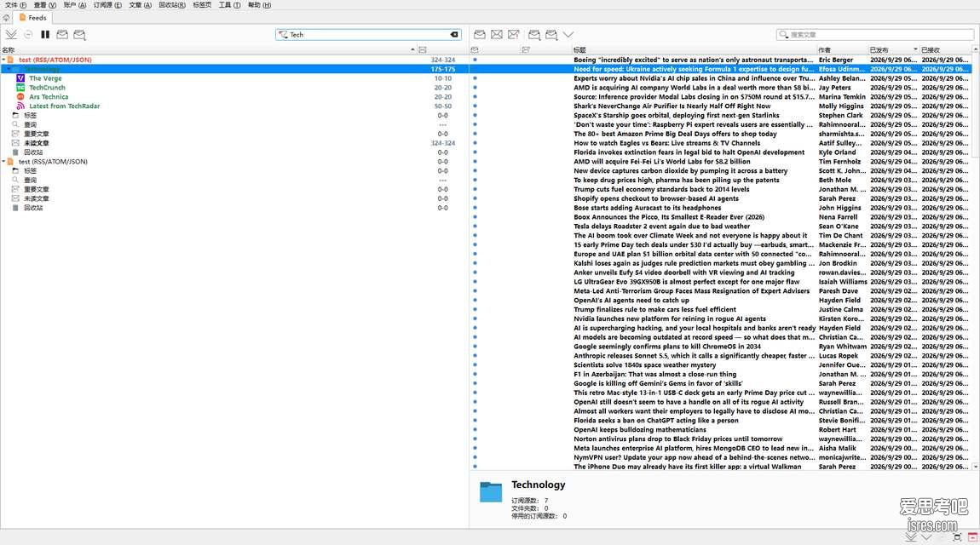Click count column icon in feed list header
The height and width of the screenshot is (545, 980).
click(x=423, y=49)
